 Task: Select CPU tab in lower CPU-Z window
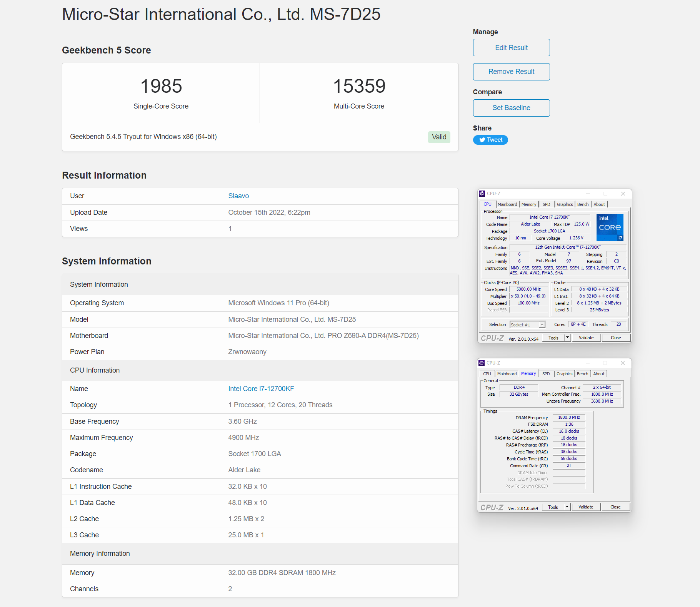[x=487, y=374]
